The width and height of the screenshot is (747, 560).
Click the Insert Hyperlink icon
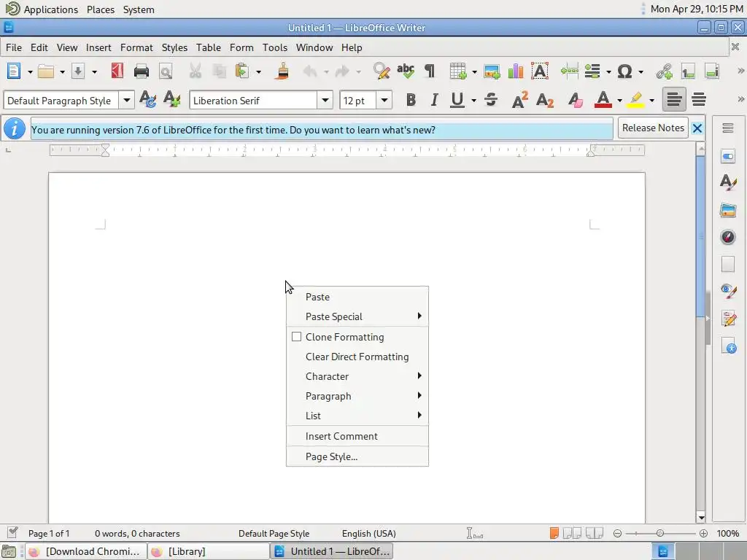tap(664, 71)
